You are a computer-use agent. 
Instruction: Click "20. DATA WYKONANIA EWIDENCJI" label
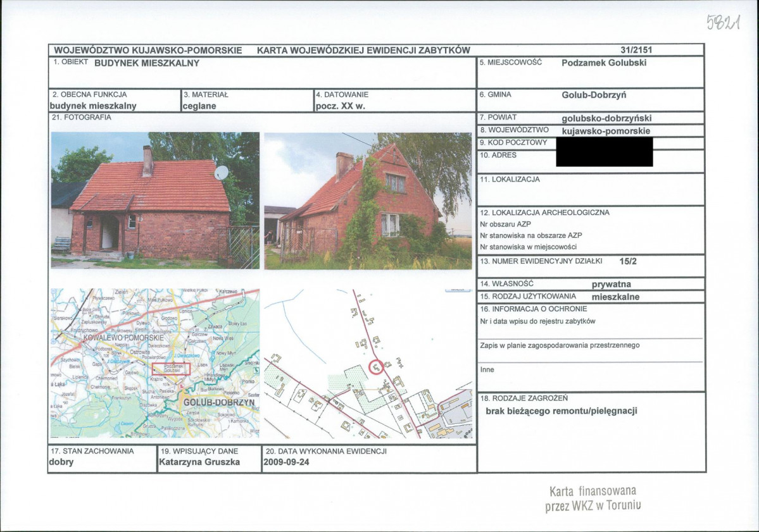(326, 451)
